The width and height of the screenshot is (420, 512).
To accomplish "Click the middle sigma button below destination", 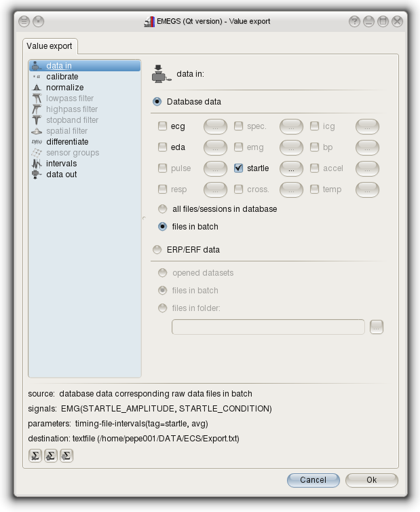I will 50,456.
